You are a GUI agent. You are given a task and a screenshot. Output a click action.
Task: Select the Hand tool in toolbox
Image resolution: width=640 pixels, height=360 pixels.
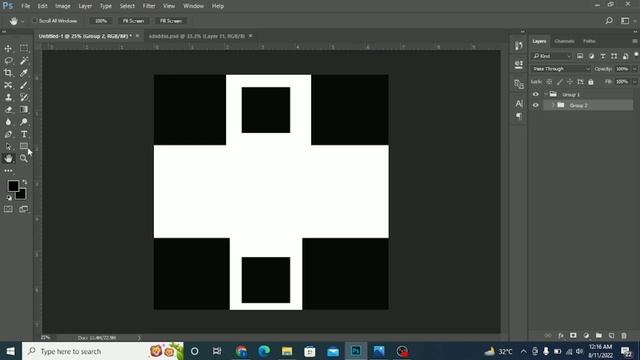8,158
